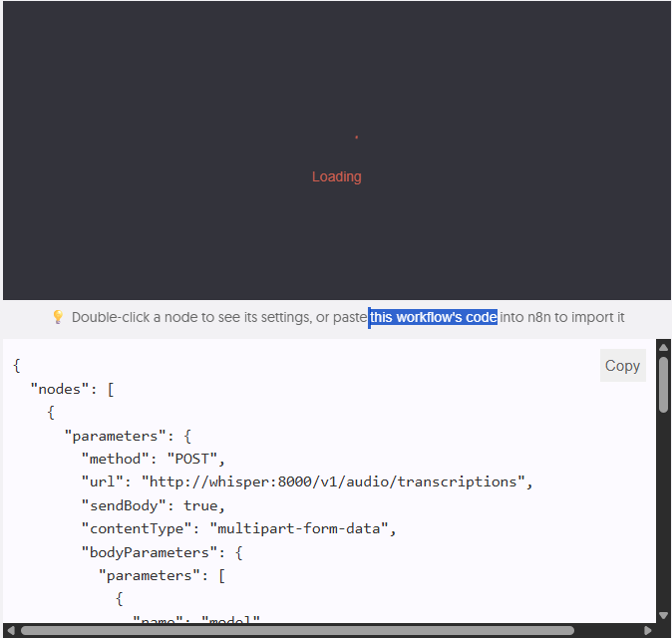Click the highlighted "this workflow's code" link

click(434, 317)
